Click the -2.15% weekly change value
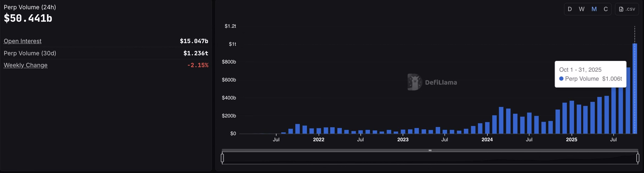The height and width of the screenshot is (173, 644). tap(197, 65)
